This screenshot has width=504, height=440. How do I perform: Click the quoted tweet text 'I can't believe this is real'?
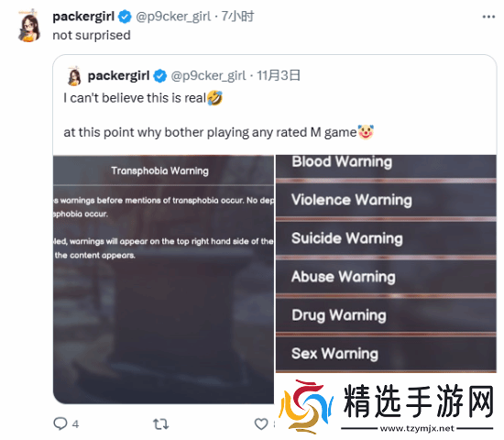135,98
